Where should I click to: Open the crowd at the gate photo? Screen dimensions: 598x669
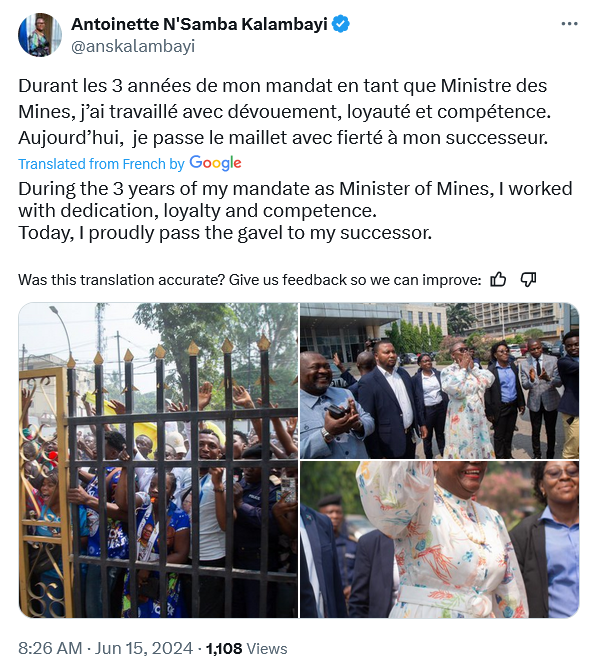pyautogui.click(x=158, y=460)
